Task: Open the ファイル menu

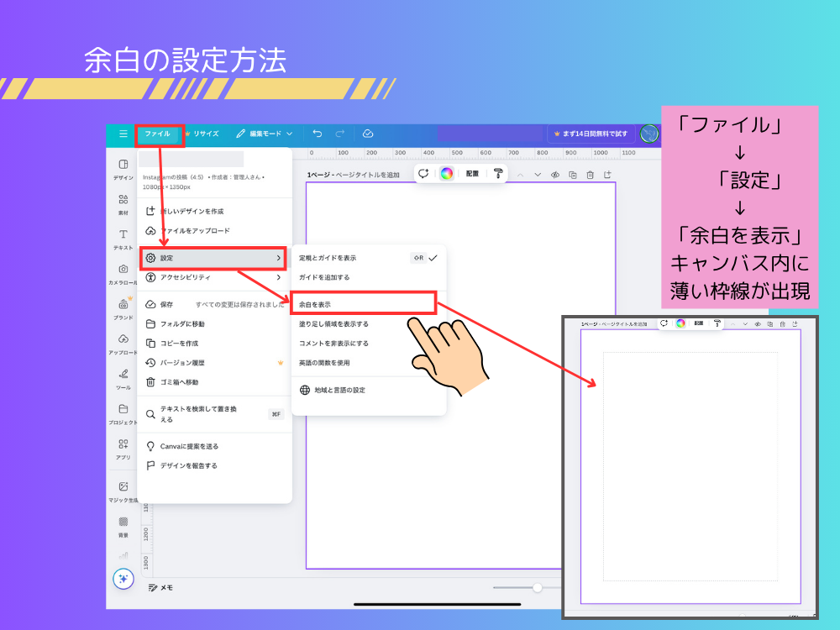Action: [x=158, y=134]
